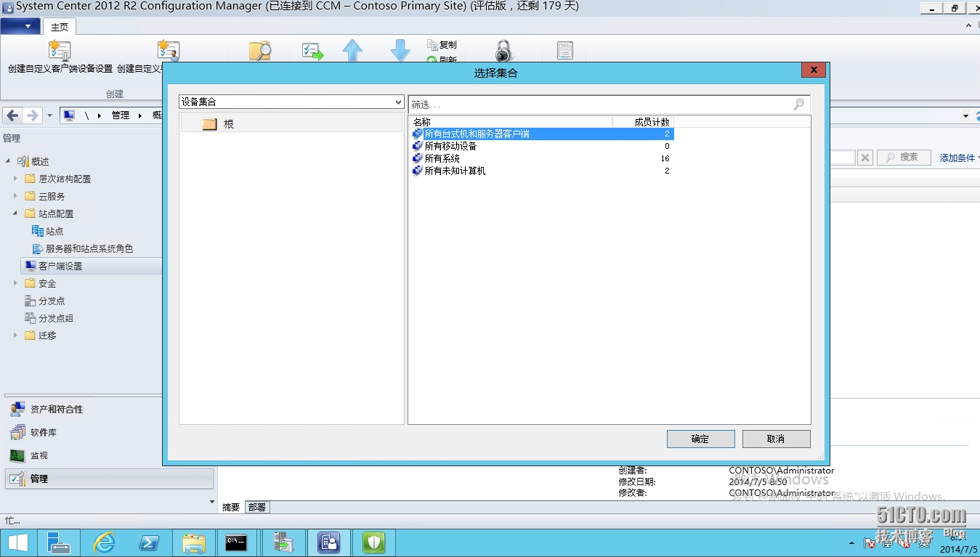Click the 取消 button
Viewport: 980px width, 557px height.
click(x=776, y=439)
